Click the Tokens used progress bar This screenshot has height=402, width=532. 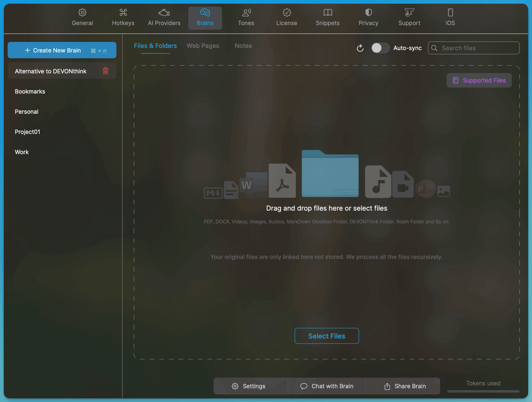[483, 391]
